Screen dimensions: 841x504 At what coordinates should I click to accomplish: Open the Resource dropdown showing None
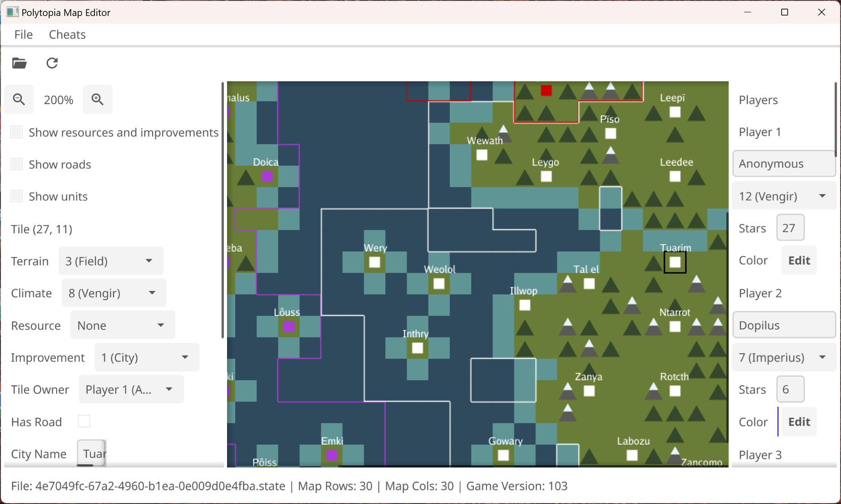pos(123,325)
